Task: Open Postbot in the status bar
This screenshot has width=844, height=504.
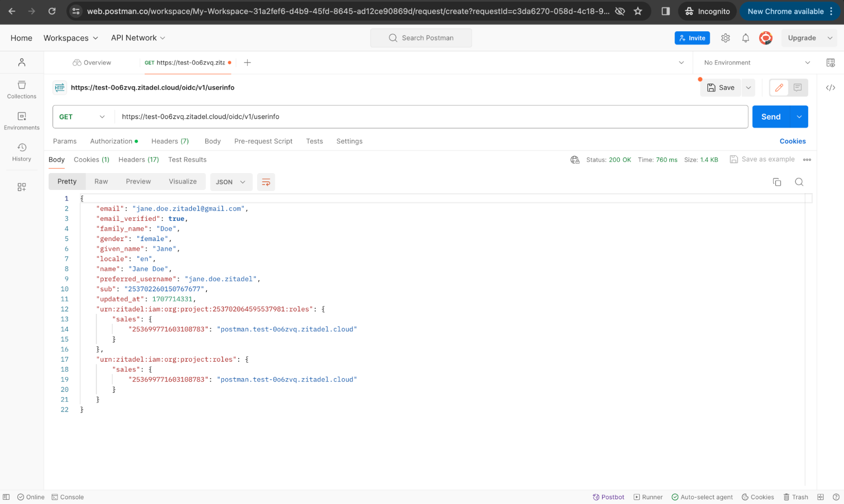Action: tap(608, 497)
